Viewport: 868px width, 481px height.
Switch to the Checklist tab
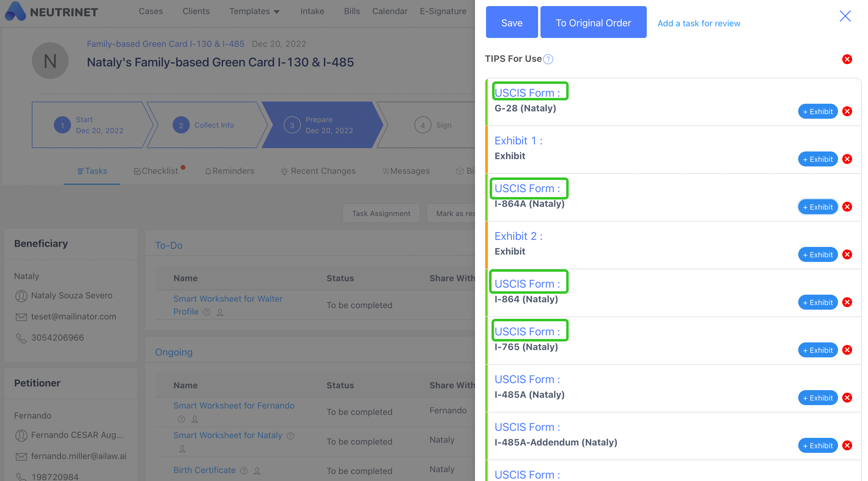[x=156, y=171]
